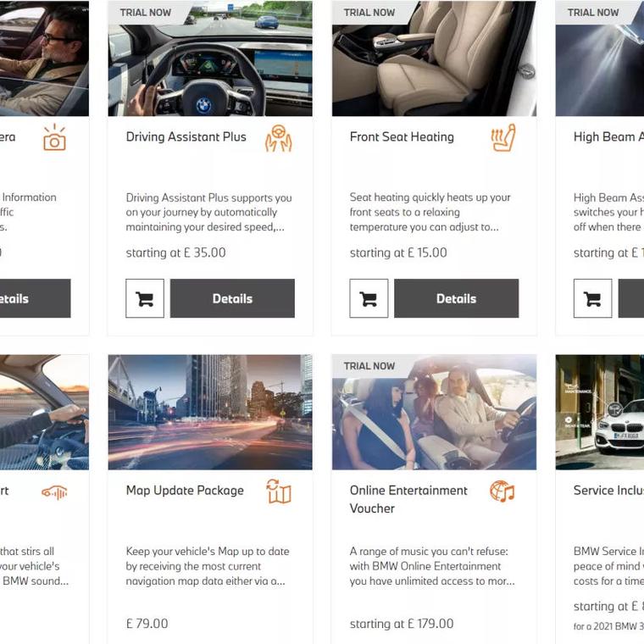Open the Front Seat Heating title
The height and width of the screenshot is (644, 644).
[402, 136]
